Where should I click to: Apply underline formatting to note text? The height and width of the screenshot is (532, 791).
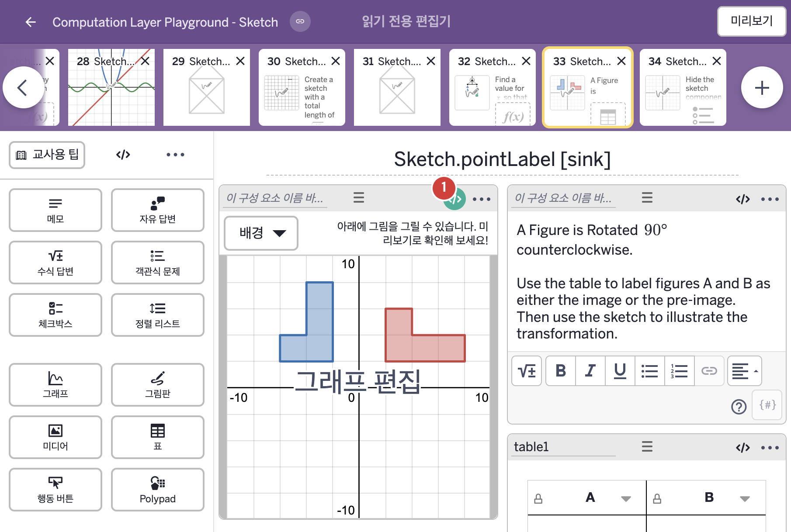coord(620,371)
